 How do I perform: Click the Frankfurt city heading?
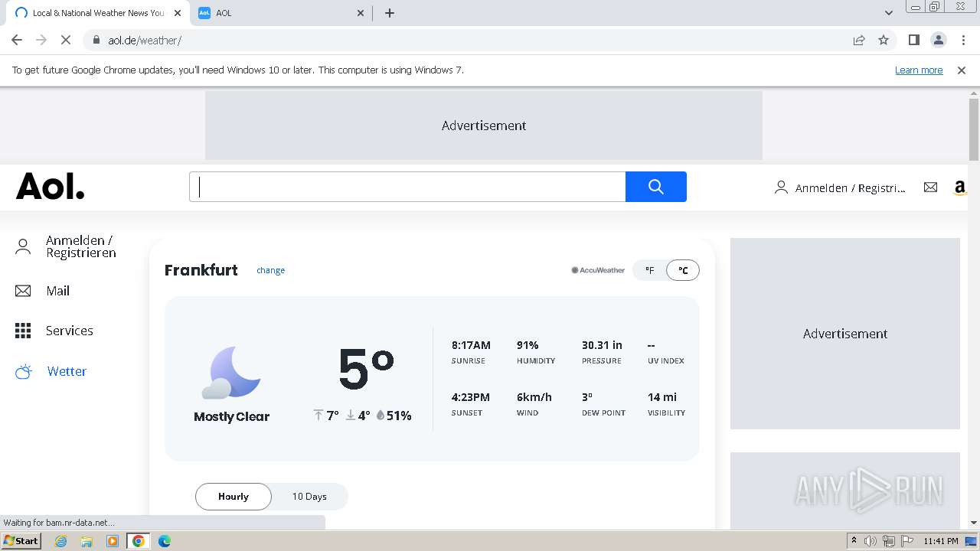pyautogui.click(x=201, y=270)
